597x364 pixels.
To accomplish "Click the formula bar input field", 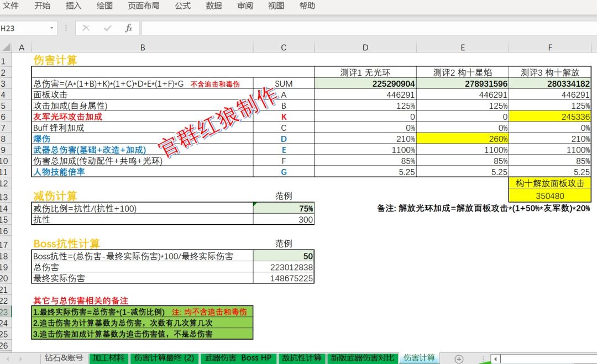I will 369,28.
